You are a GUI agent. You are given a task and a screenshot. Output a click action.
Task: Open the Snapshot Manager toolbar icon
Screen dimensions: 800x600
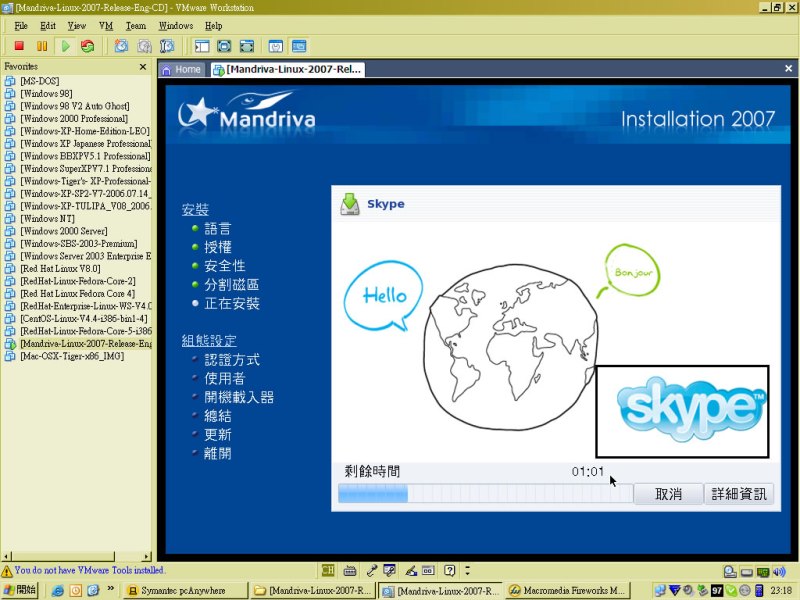(167, 46)
